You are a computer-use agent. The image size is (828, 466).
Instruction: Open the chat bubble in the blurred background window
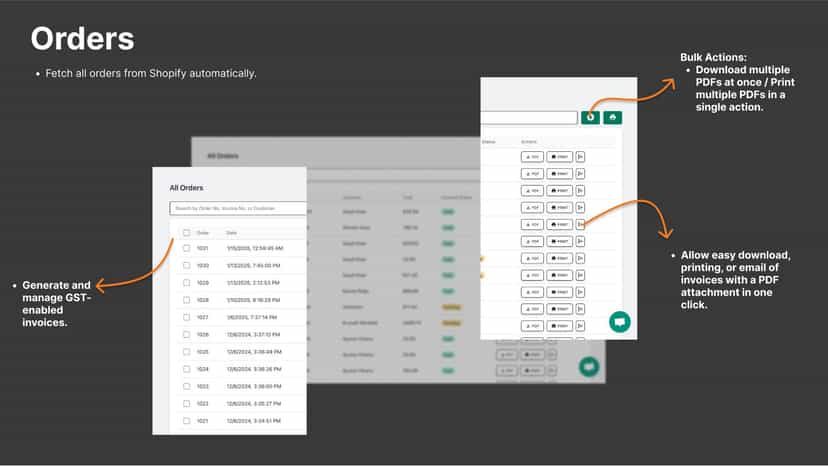tap(589, 366)
